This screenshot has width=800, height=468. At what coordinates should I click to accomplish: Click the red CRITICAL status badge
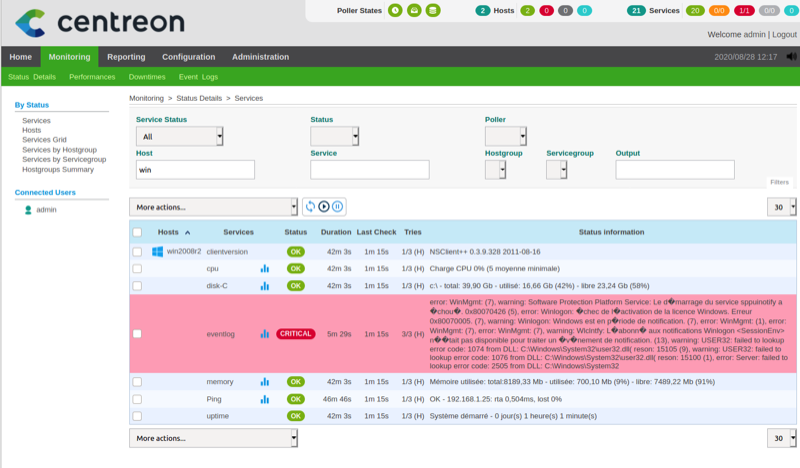point(295,333)
